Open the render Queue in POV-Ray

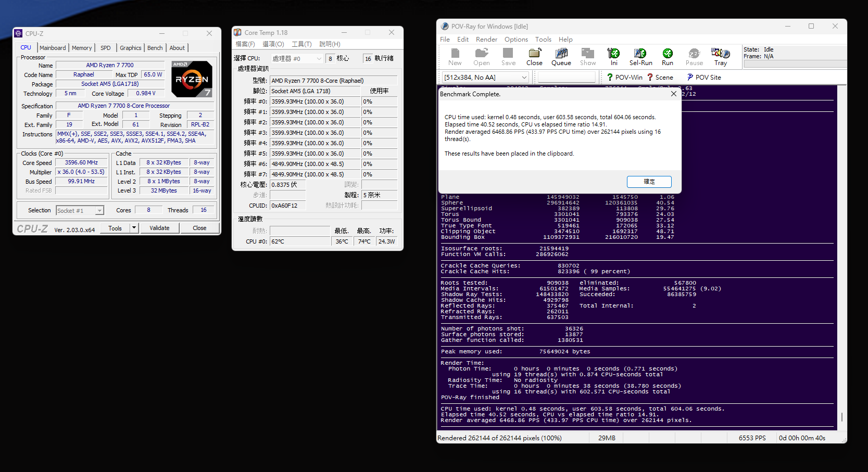click(x=561, y=57)
